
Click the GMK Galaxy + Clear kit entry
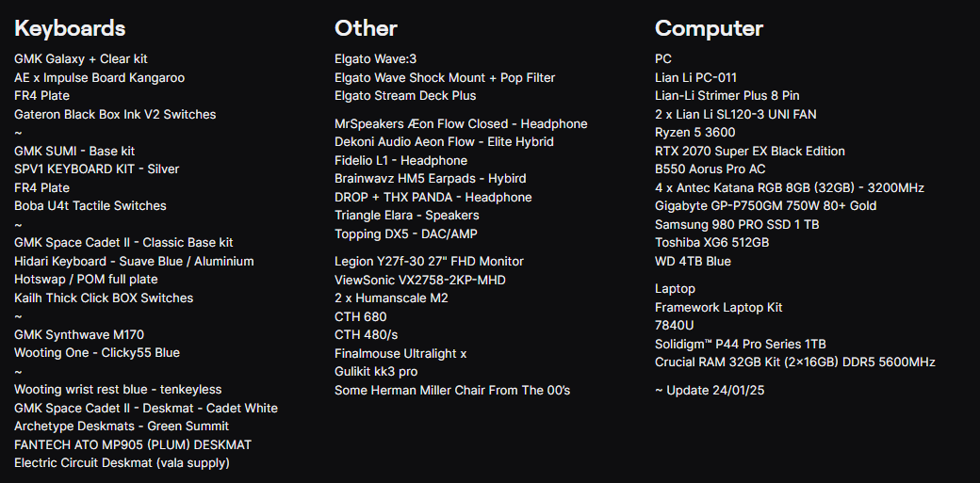tap(81, 59)
